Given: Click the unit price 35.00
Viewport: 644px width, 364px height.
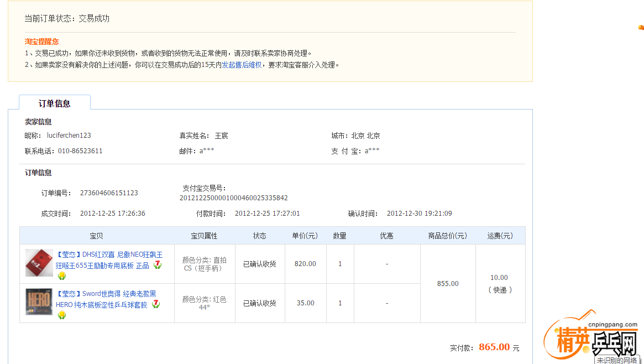Looking at the screenshot, I should 306,303.
